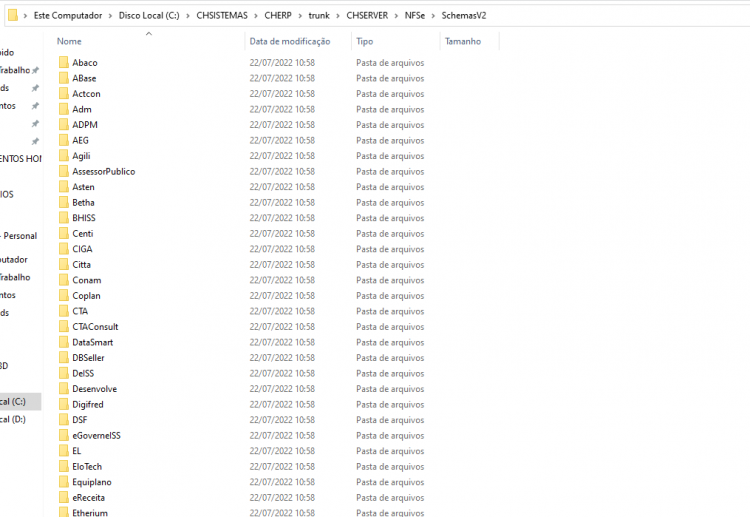
Task: Expand chevron after trunk breadcrumb
Action: pyautogui.click(x=338, y=16)
